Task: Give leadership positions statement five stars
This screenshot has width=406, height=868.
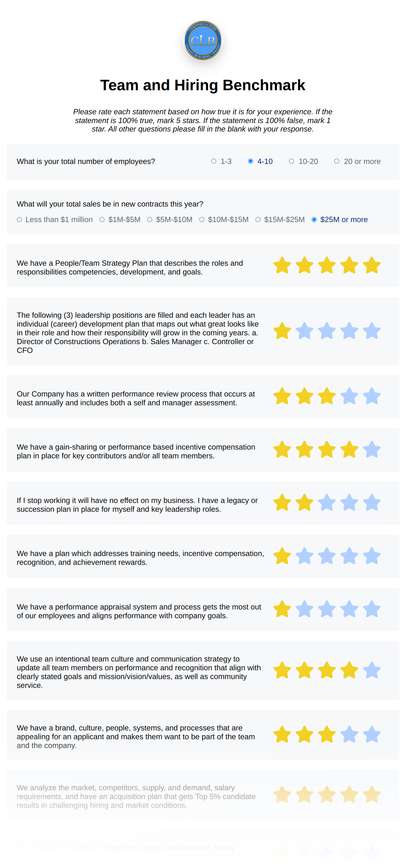Action: tap(371, 331)
